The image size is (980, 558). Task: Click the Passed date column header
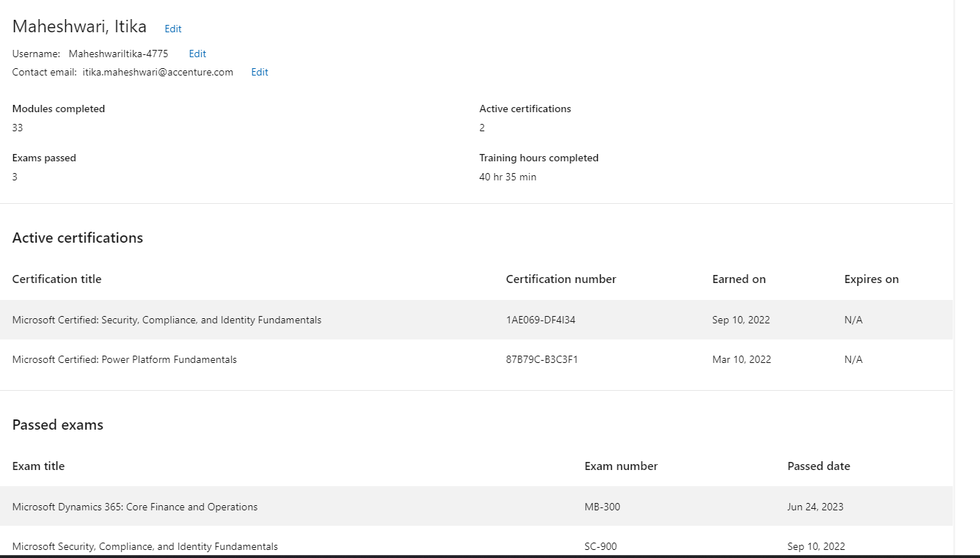[x=819, y=466]
